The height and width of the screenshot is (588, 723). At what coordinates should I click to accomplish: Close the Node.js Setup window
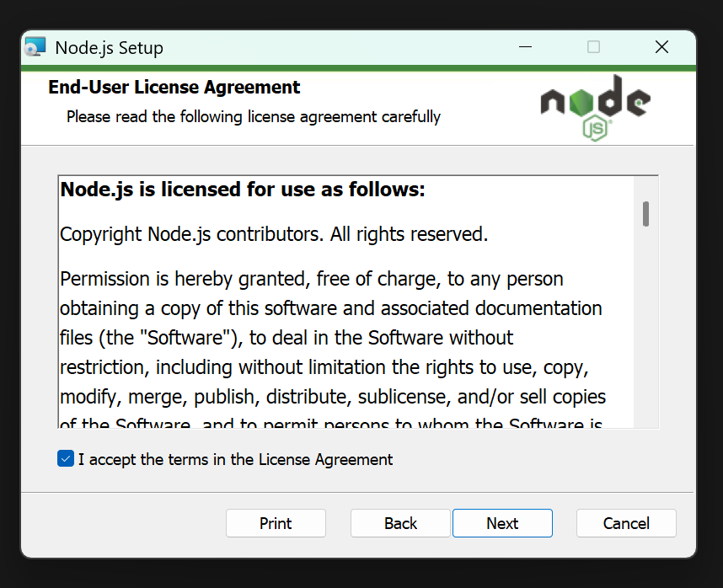661,47
